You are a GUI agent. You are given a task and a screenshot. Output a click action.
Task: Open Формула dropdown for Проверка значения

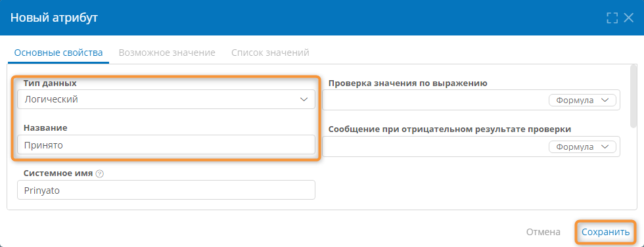(x=582, y=101)
